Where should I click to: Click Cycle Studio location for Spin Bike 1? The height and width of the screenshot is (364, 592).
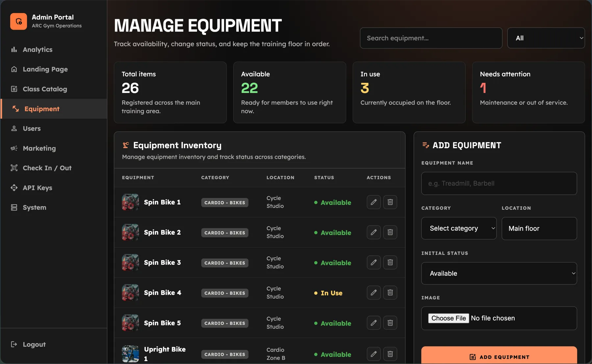[x=275, y=202]
